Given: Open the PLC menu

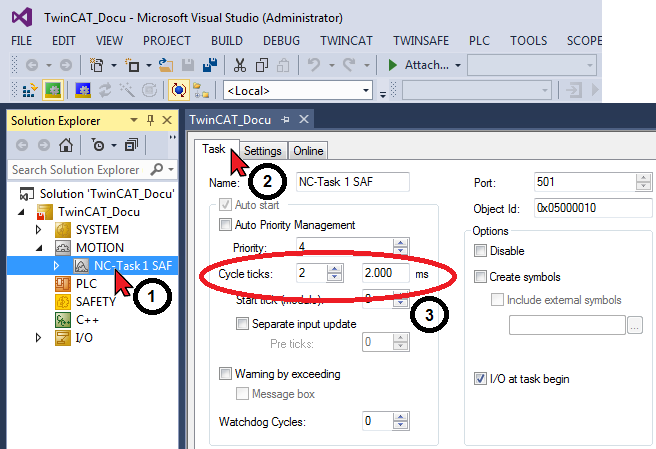Looking at the screenshot, I should point(479,41).
